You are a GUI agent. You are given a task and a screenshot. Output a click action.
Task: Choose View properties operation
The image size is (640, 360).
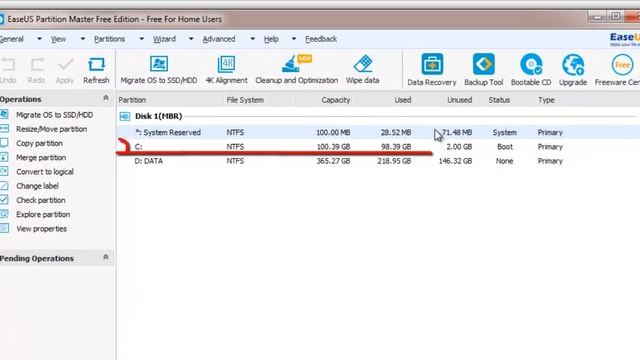point(41,229)
